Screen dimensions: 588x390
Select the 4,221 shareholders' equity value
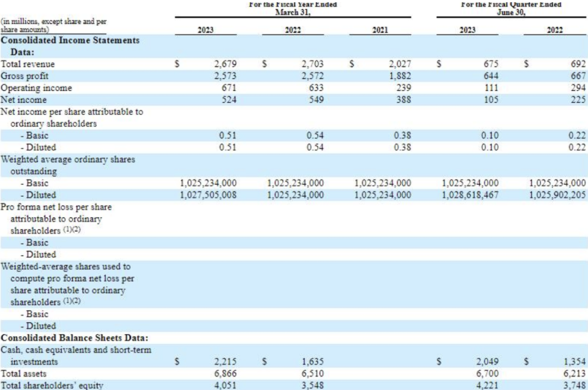(x=487, y=385)
